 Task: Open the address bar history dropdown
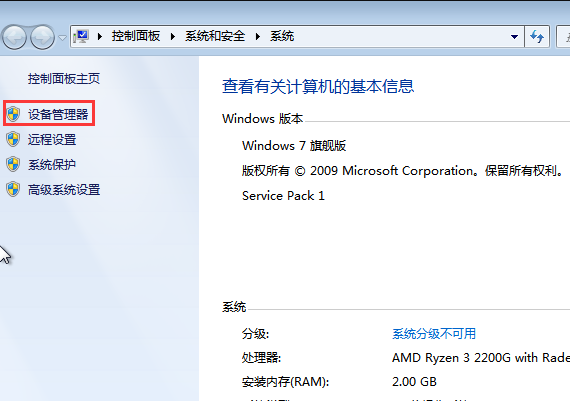[x=514, y=37]
